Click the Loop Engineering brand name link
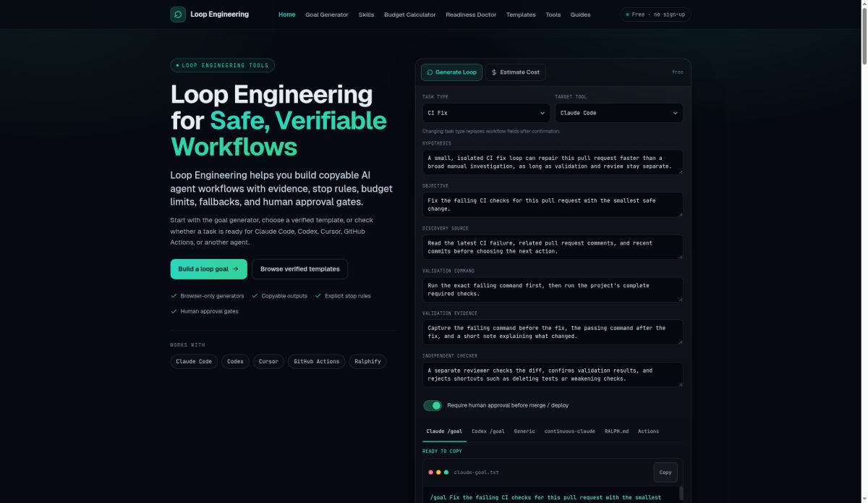The height and width of the screenshot is (503, 868). [219, 14]
